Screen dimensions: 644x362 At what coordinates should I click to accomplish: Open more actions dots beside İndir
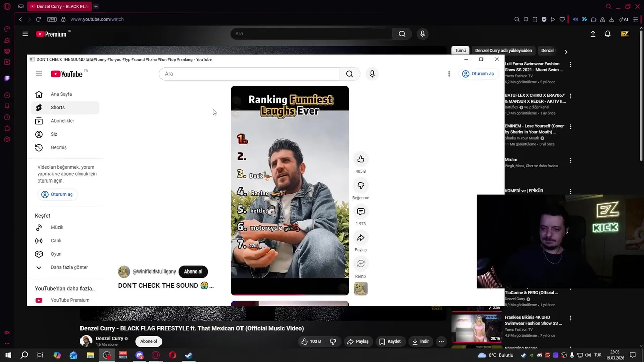point(441,341)
